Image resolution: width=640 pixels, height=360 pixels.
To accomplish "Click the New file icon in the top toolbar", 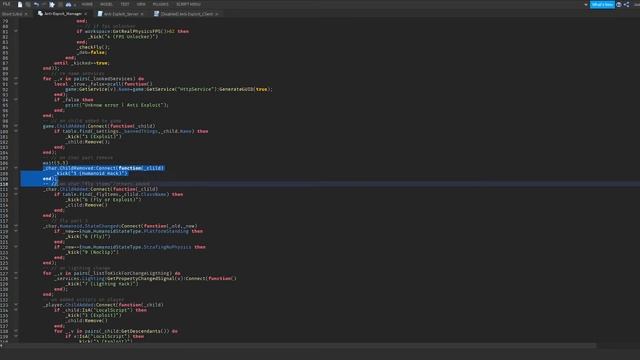I will [x=20, y=4].
